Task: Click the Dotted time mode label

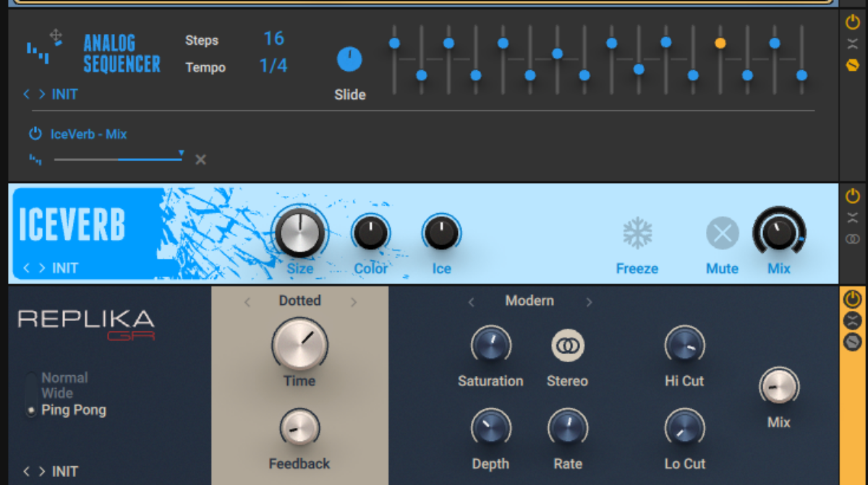Action: tap(299, 301)
